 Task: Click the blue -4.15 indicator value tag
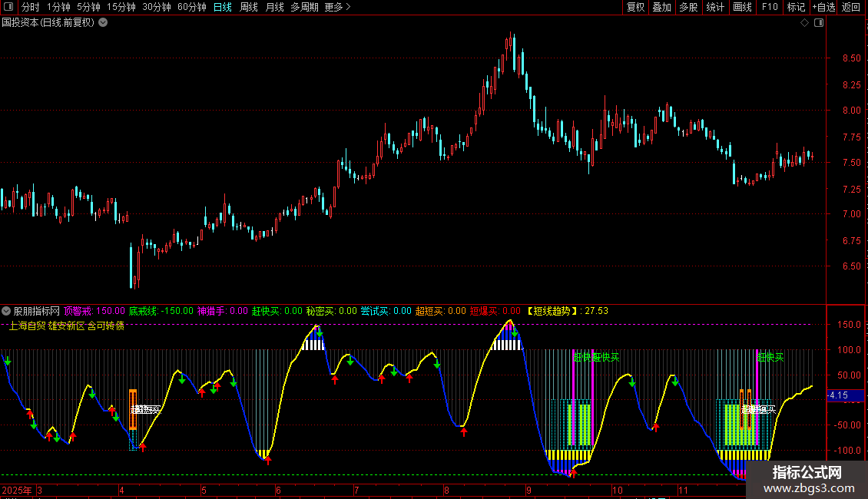click(x=838, y=396)
